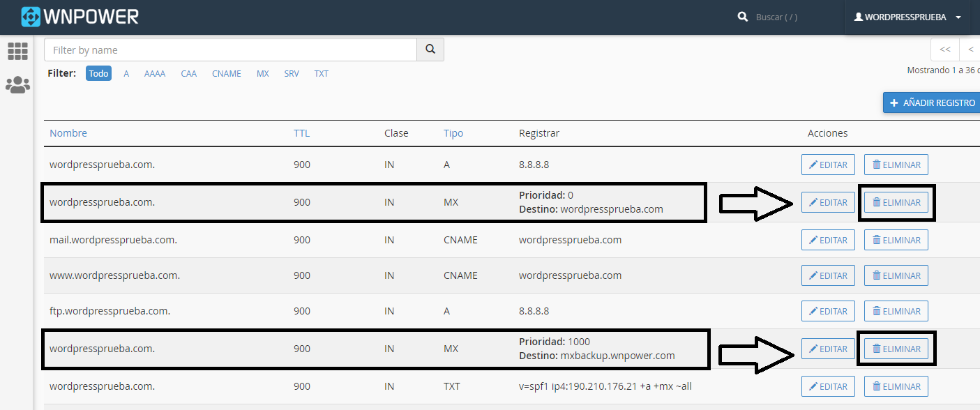Sort records by Tipo column
This screenshot has height=410, width=980.
coord(453,133)
